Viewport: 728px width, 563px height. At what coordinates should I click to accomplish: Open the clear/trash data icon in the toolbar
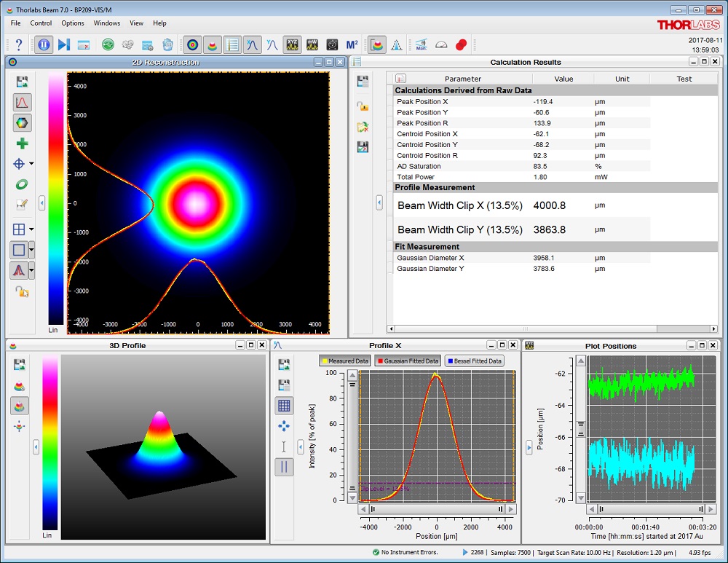pos(167,44)
